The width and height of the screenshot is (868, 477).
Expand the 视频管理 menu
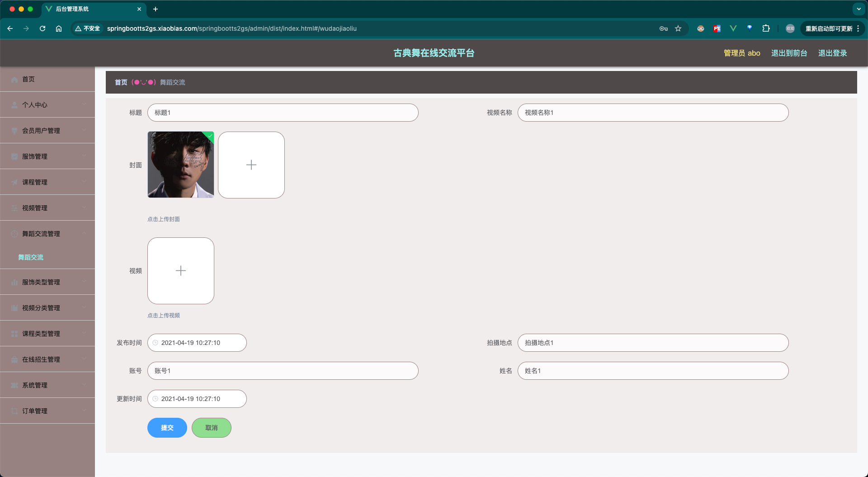click(47, 208)
